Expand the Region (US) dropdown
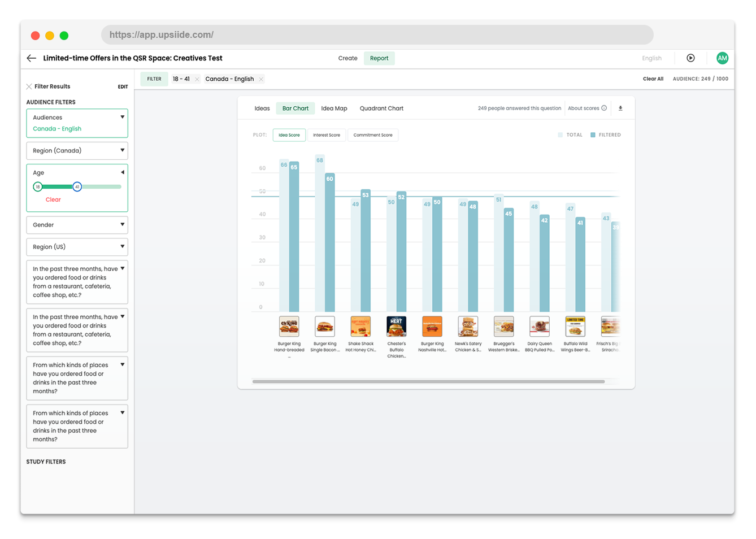 click(122, 246)
